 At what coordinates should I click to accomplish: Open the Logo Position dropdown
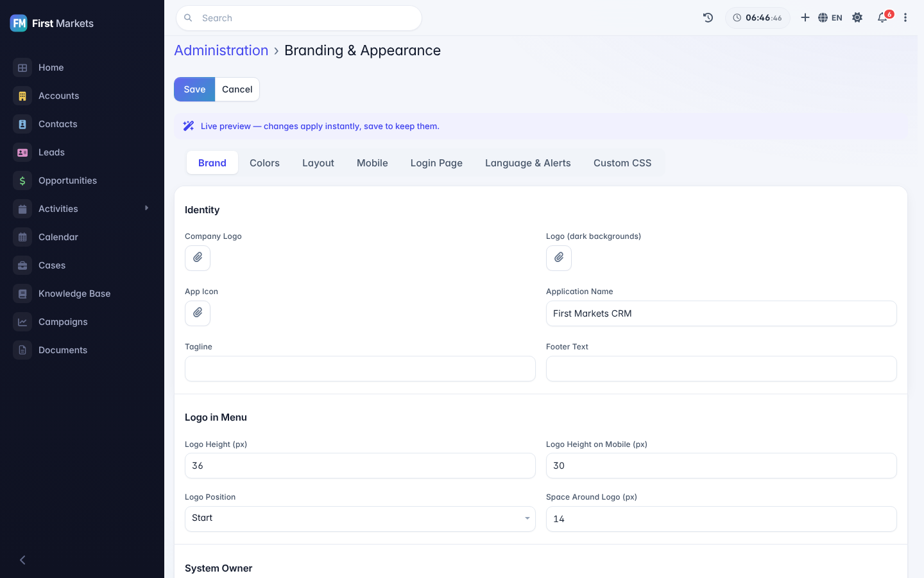point(360,519)
